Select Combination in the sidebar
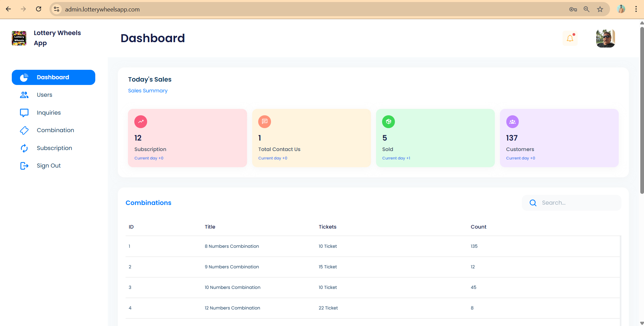The height and width of the screenshot is (326, 644). 56,130
